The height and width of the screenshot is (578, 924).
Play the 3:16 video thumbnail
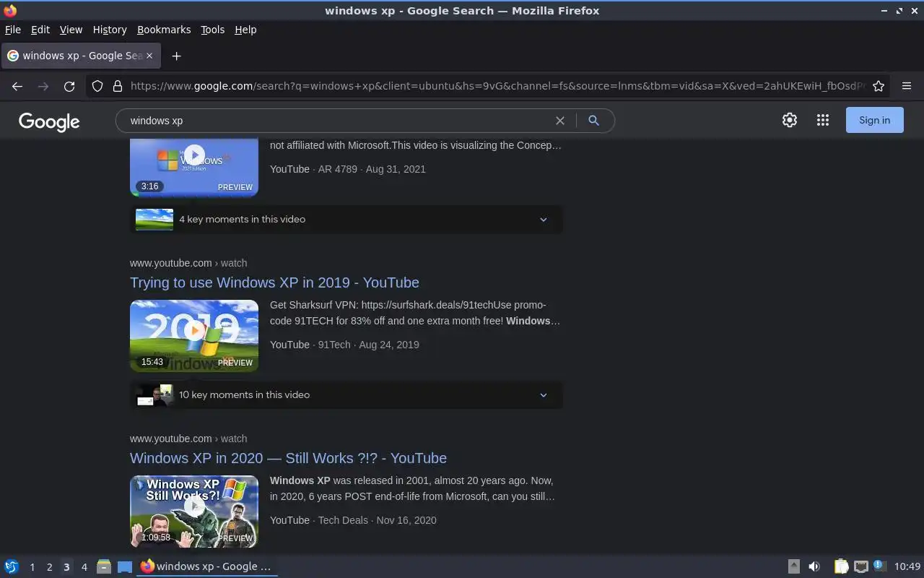click(194, 168)
